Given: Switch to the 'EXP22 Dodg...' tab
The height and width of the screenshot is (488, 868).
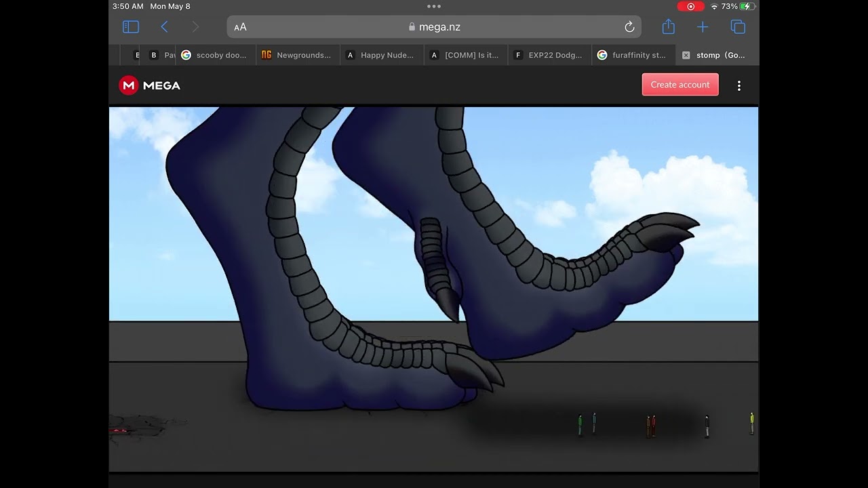Looking at the screenshot, I should (550, 55).
